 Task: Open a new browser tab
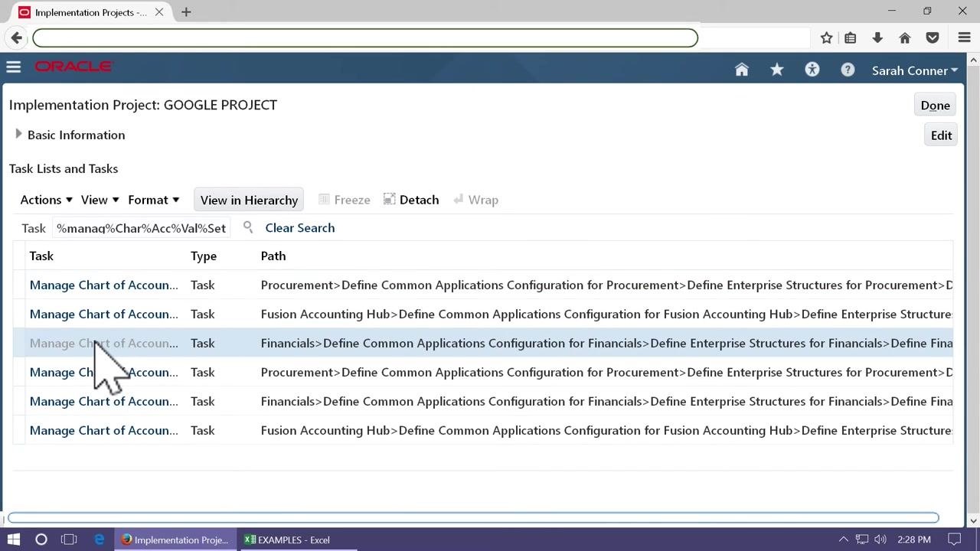186,12
